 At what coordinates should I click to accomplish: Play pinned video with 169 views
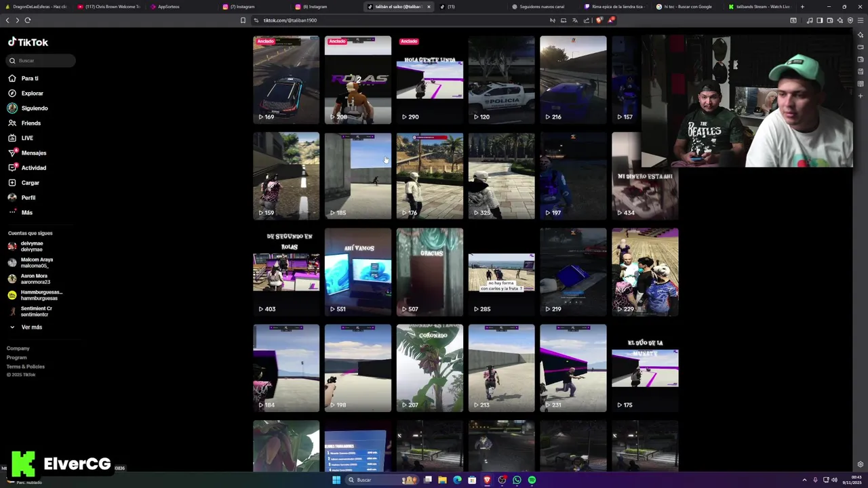(286, 80)
